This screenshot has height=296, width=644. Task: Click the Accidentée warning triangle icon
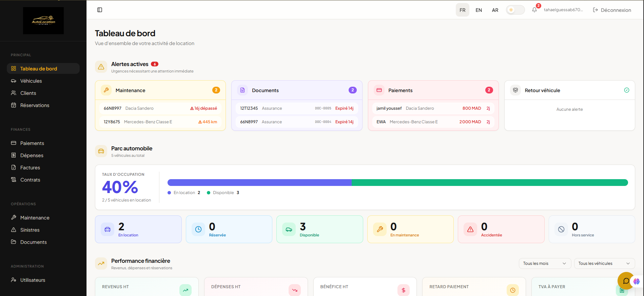click(x=470, y=229)
